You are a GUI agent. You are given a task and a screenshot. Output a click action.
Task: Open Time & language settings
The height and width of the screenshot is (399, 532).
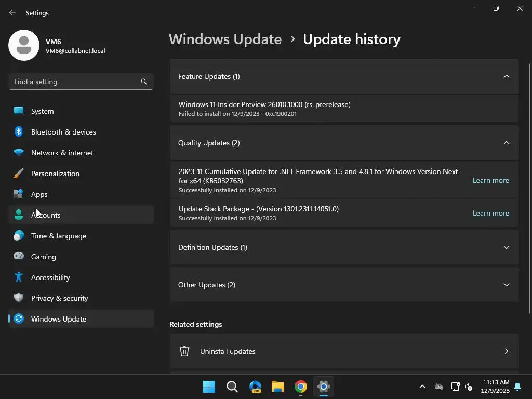(x=81, y=235)
